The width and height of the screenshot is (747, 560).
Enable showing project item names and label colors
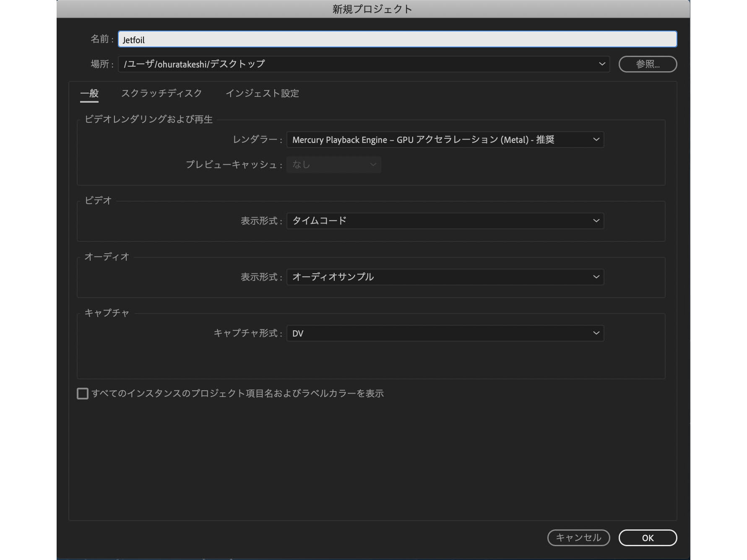coord(82,393)
